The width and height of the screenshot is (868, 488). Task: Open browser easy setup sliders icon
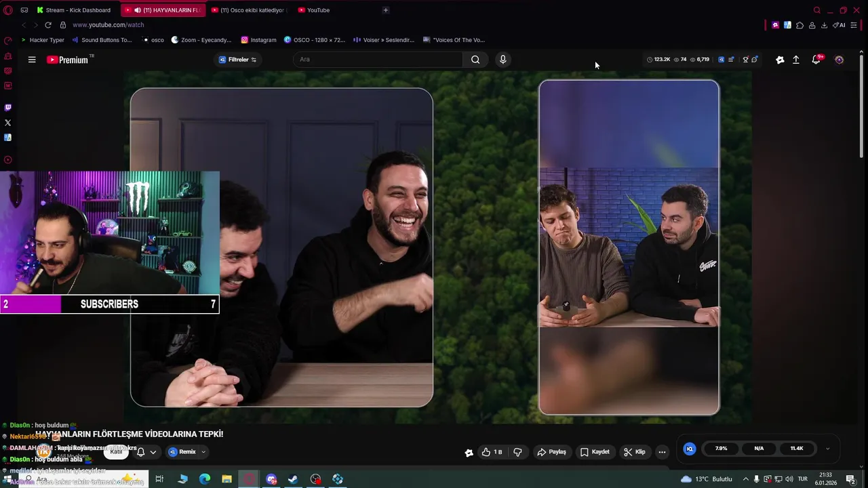[854, 25]
